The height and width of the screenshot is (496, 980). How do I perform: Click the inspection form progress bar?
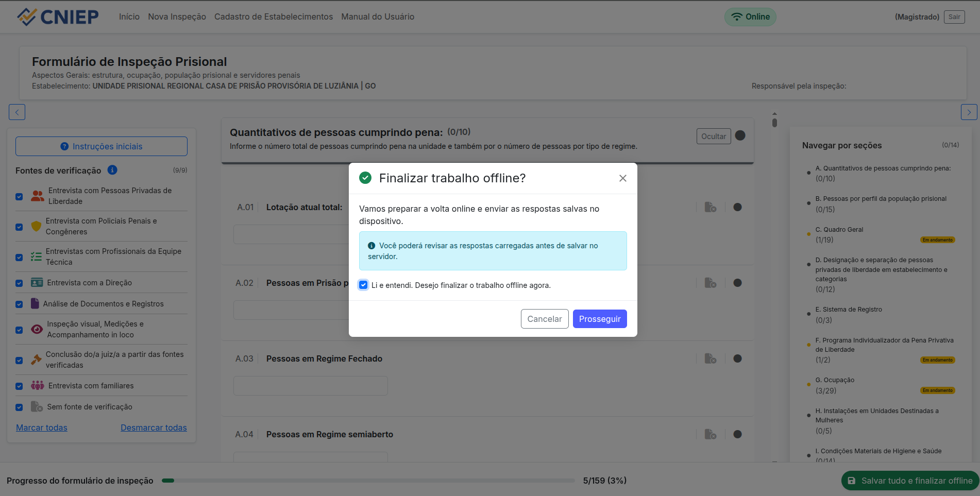[x=368, y=481]
